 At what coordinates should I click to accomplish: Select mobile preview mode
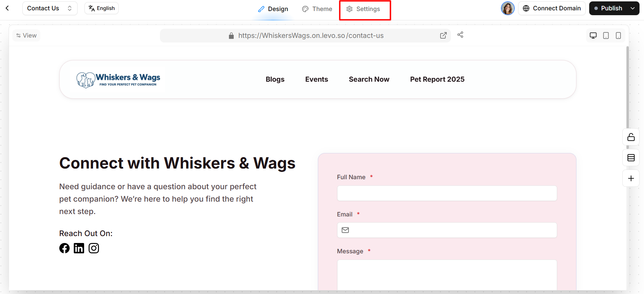(618, 36)
